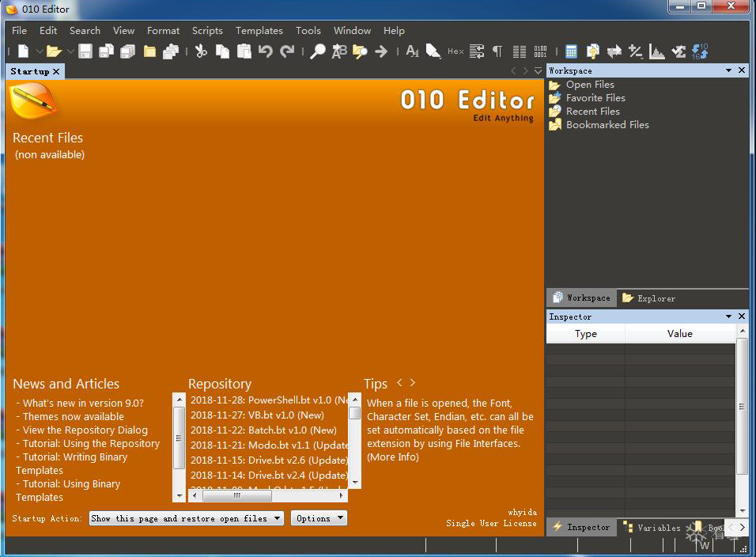Open the Histogram tool
The width and height of the screenshot is (756, 557).
pyautogui.click(x=656, y=51)
